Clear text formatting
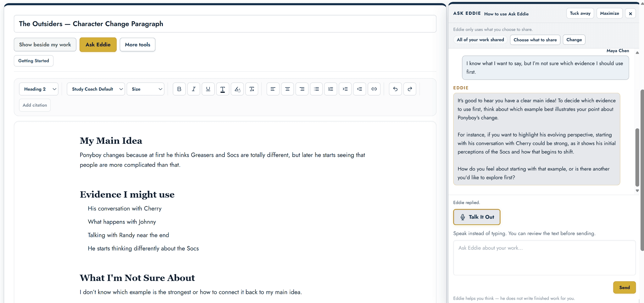 (x=252, y=89)
